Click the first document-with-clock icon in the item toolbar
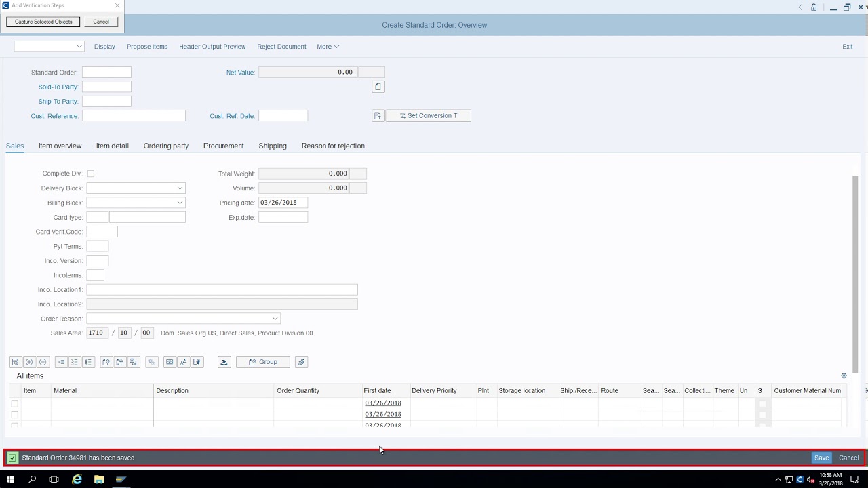The image size is (868, 488). [106, 362]
